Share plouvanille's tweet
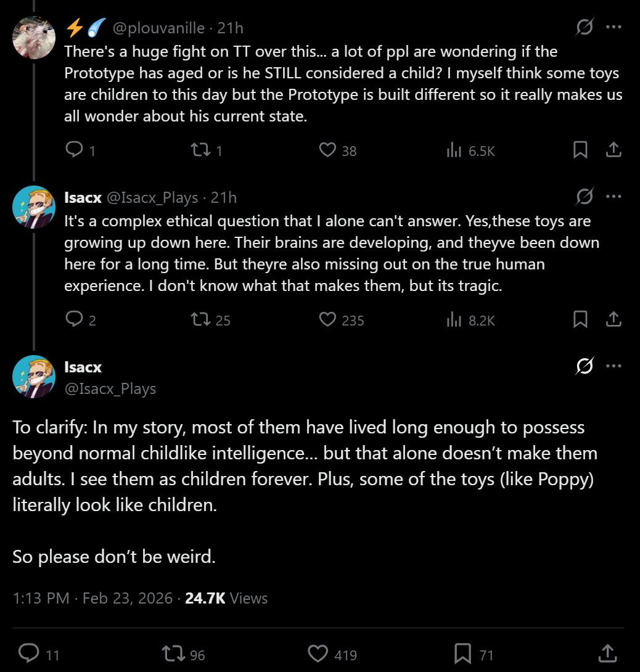Image resolution: width=640 pixels, height=672 pixels. 613,150
